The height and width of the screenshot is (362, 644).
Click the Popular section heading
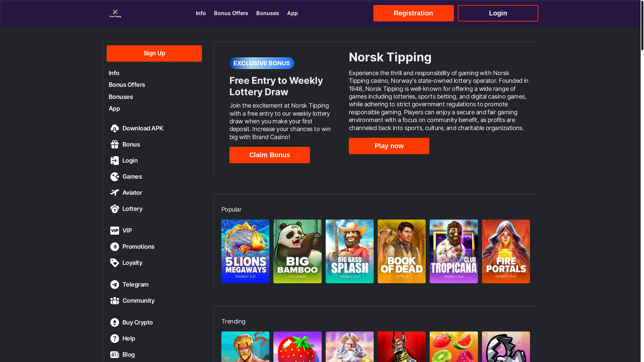[x=231, y=209]
